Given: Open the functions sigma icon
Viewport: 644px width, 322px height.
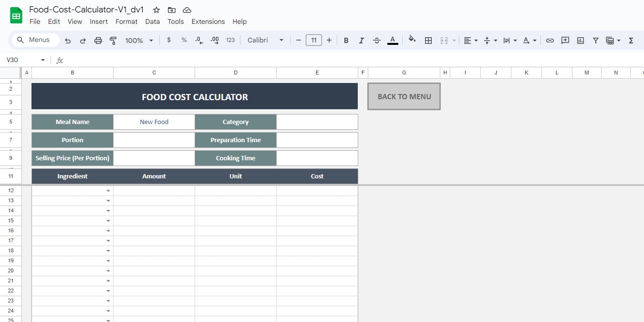Looking at the screenshot, I should [x=631, y=41].
